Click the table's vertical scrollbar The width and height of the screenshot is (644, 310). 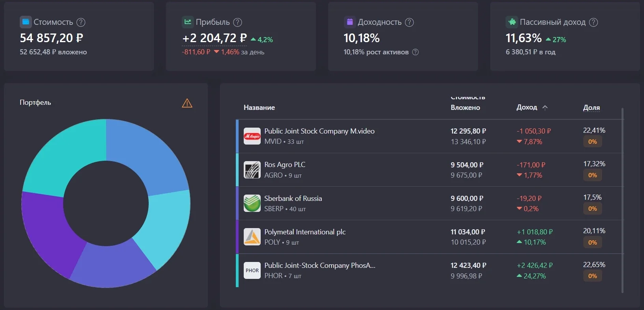(x=622, y=200)
